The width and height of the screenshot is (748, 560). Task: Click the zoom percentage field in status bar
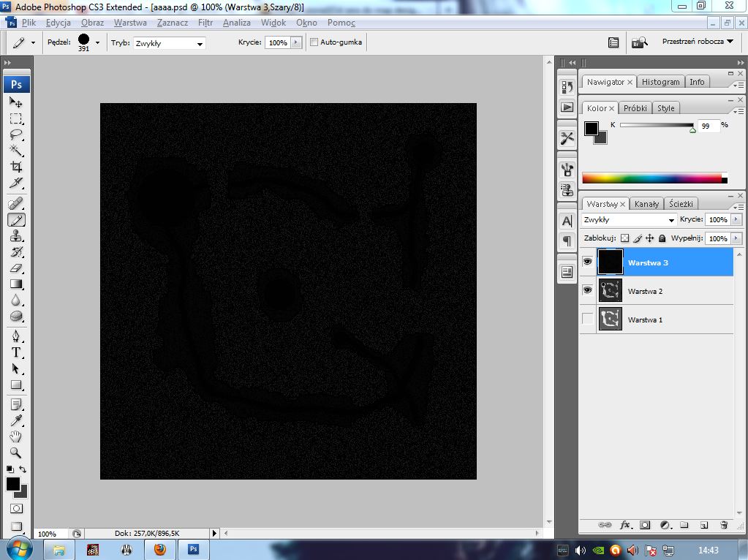coord(51,534)
